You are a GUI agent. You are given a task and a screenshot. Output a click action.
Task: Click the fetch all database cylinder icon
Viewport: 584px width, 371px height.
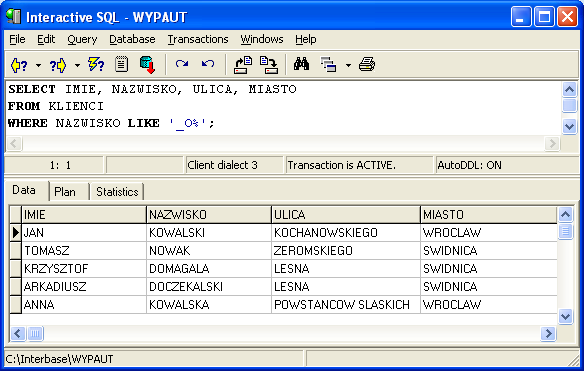click(x=147, y=65)
